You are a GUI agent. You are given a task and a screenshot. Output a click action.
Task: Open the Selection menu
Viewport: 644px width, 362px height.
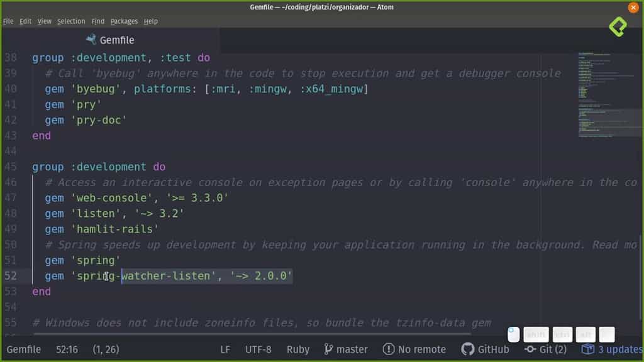coord(71,21)
